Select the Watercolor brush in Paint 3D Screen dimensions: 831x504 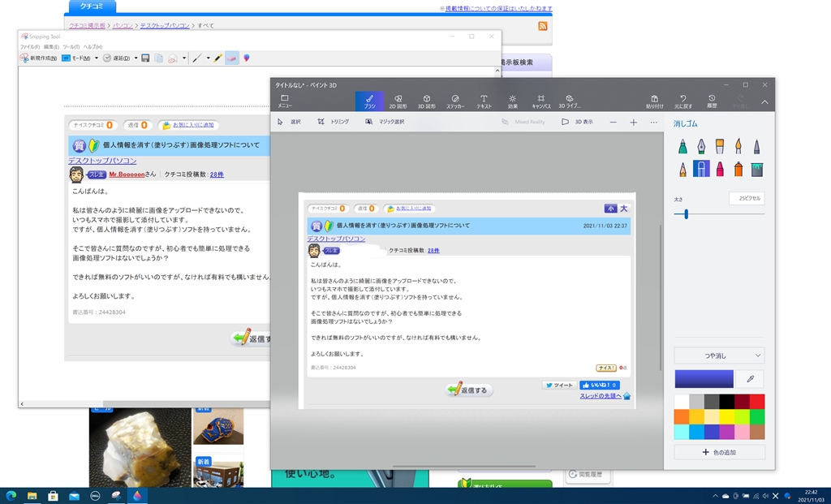coord(738,146)
